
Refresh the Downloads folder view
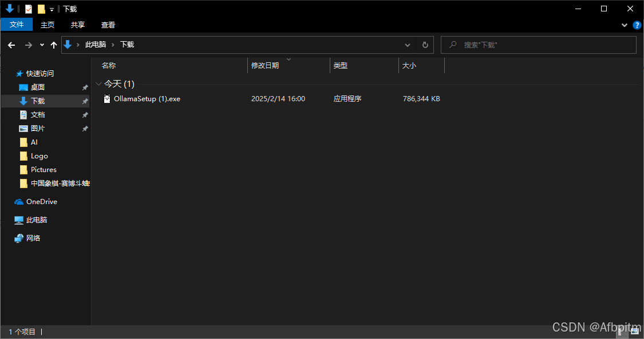coord(424,45)
